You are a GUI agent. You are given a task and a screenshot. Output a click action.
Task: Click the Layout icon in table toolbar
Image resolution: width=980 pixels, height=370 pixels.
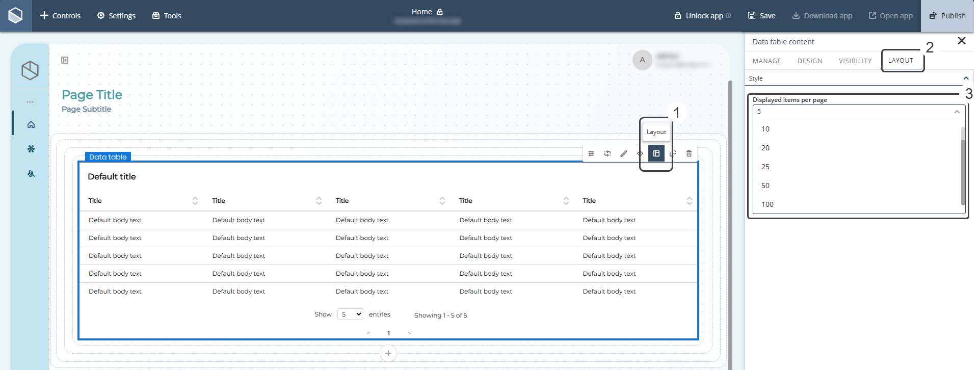656,153
